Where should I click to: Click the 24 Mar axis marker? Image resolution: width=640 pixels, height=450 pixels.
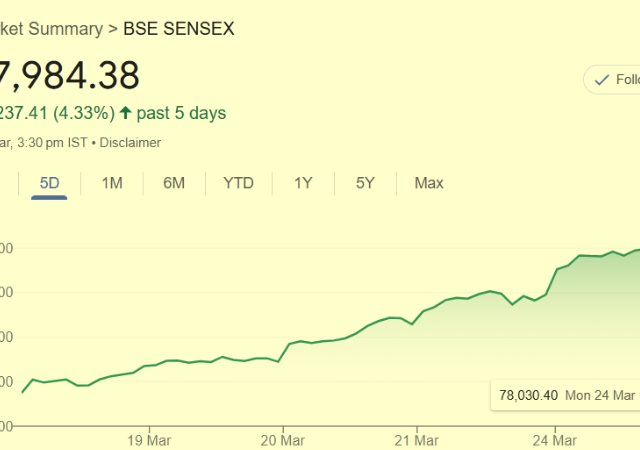click(x=555, y=440)
